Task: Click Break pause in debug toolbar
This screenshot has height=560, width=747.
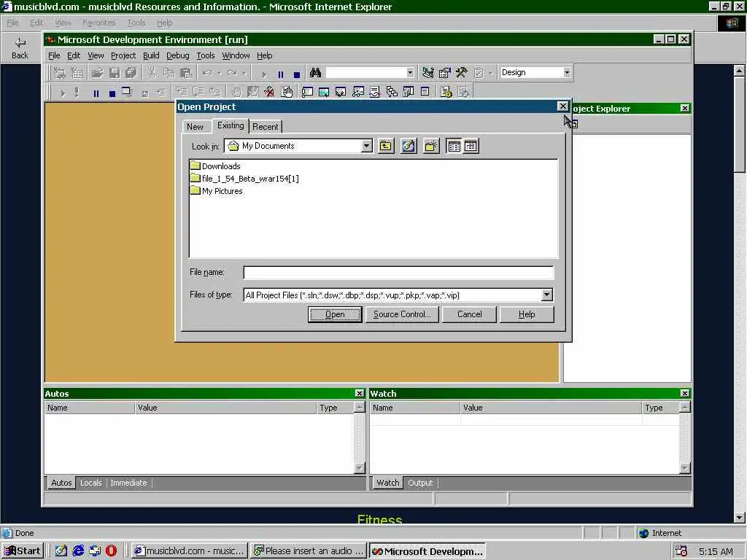Action: point(96,93)
